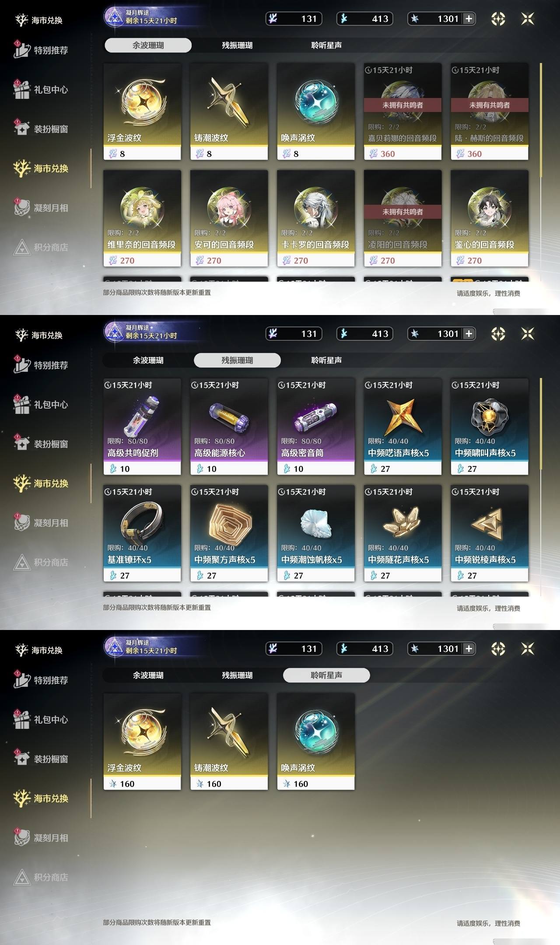Viewport: 560px width, 945px height.
Task: Select locked 嘉贝莉娜的回音频段 card priced 360
Action: point(402,112)
